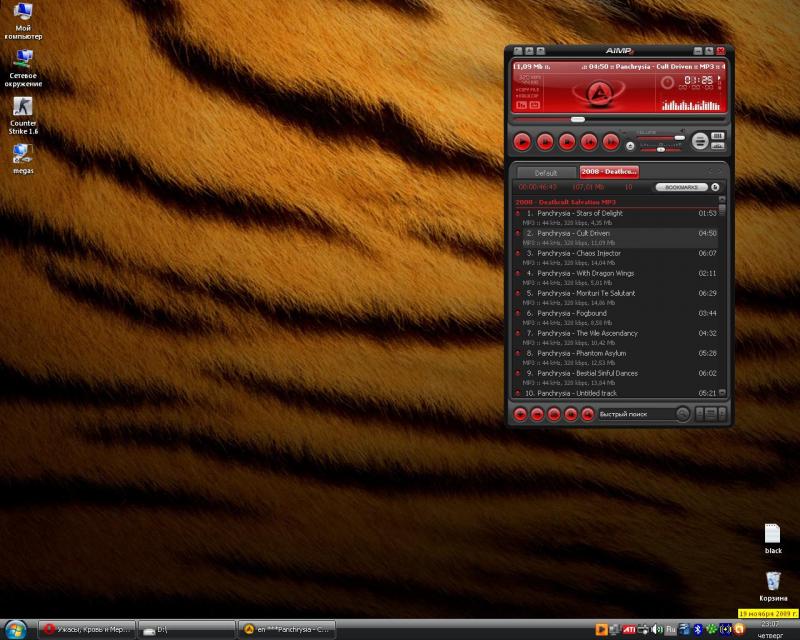Click the third AIMP title bar button
This screenshot has width=800, height=640.
[x=540, y=51]
